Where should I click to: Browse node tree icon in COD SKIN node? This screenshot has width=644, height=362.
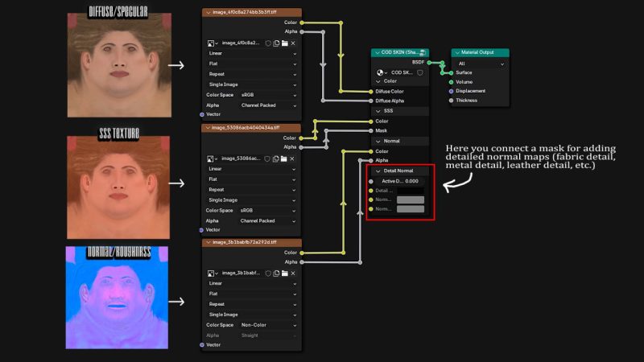(381, 72)
